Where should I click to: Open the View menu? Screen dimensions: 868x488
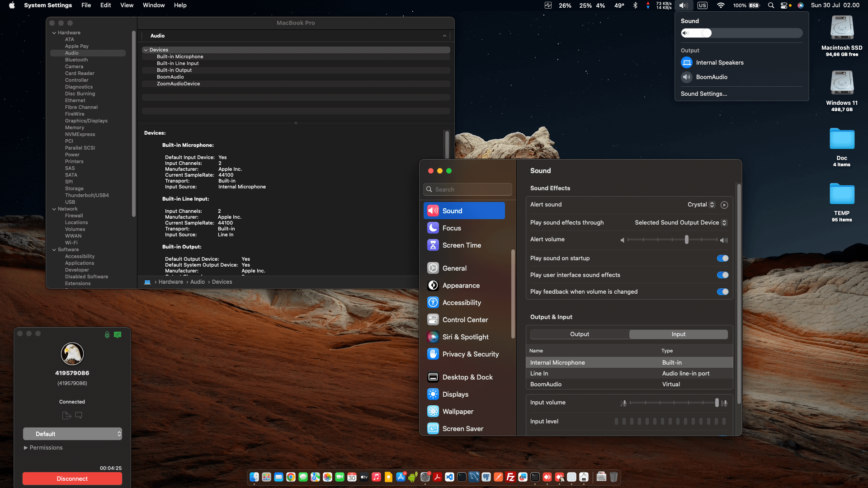point(127,5)
